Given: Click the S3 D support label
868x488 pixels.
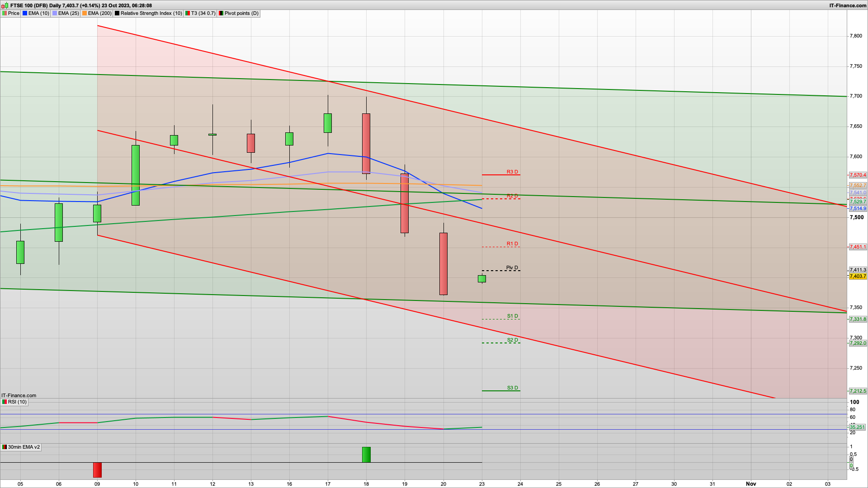Looking at the screenshot, I should point(512,388).
